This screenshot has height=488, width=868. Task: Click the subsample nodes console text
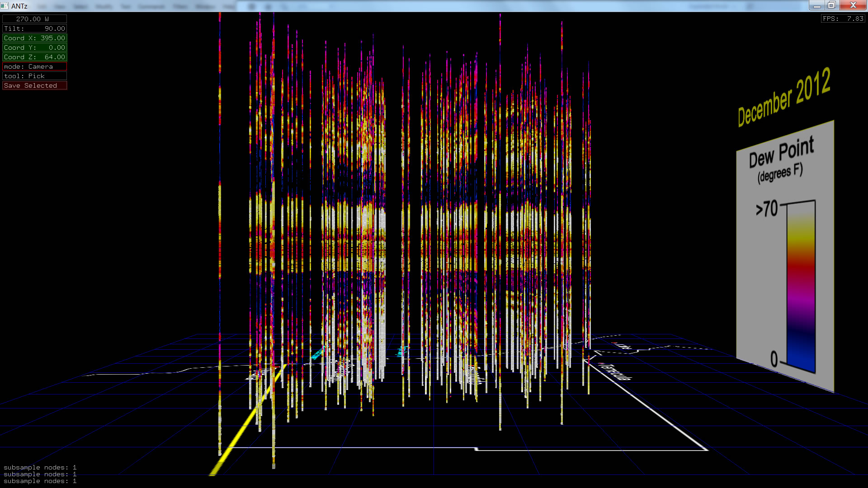pos(40,474)
